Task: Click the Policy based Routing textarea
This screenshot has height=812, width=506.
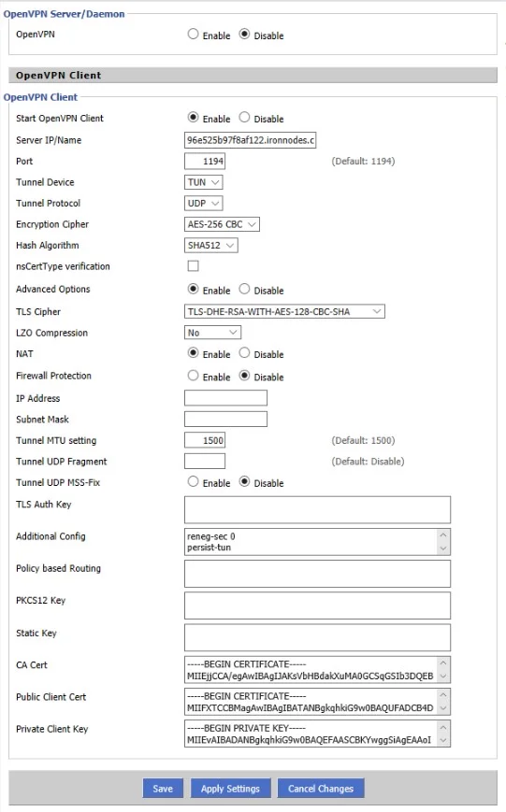Action: coord(317,574)
